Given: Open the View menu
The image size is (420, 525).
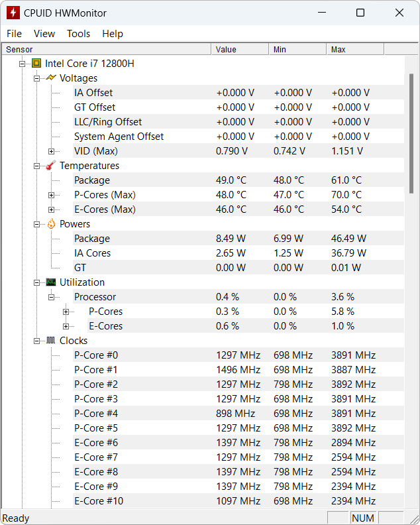Looking at the screenshot, I should pos(44,34).
